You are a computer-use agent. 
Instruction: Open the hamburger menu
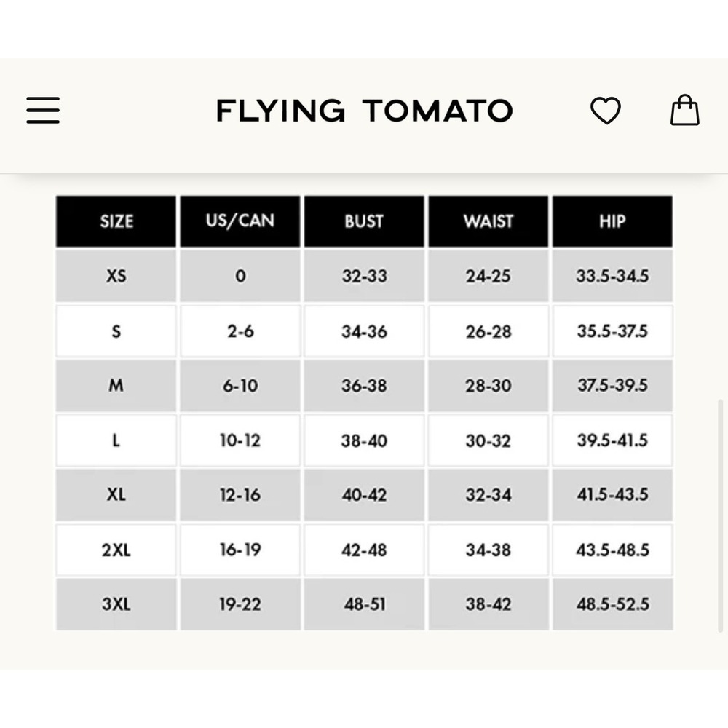tap(43, 111)
